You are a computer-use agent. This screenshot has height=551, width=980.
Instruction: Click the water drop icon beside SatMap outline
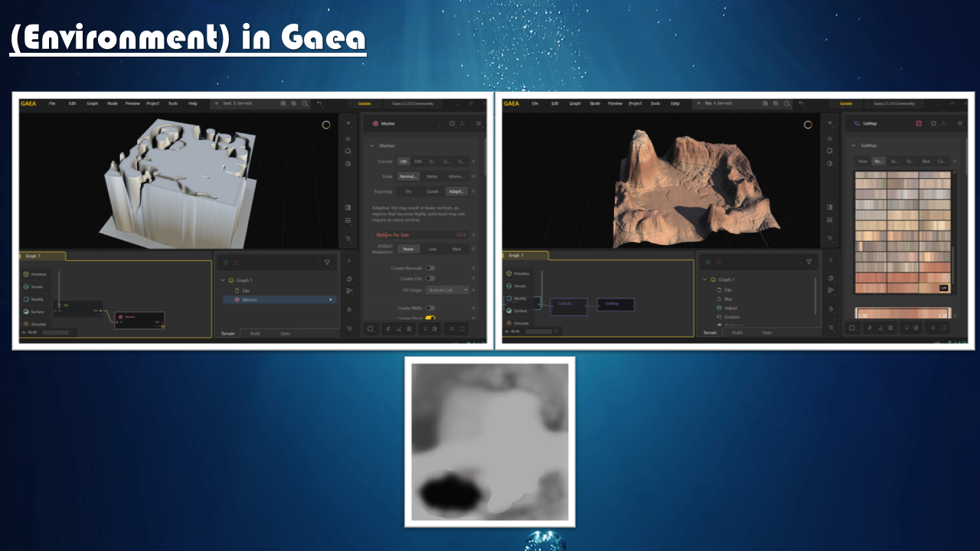coord(831,309)
